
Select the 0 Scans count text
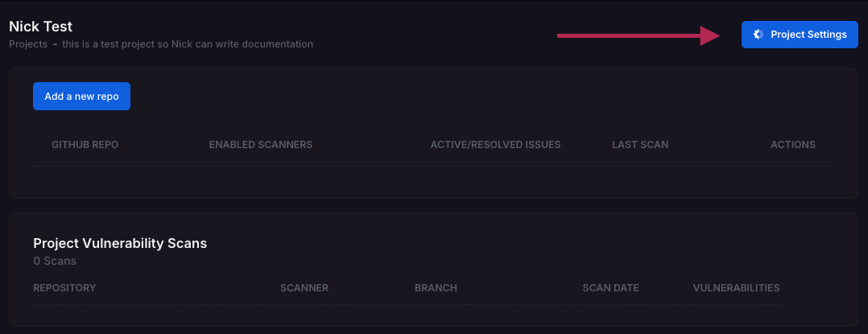(55, 261)
